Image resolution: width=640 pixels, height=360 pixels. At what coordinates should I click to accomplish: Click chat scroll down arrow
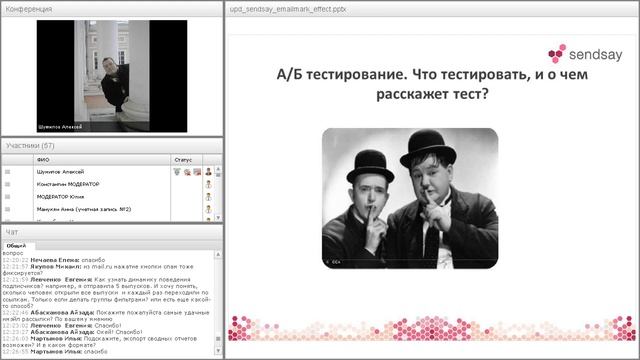click(x=218, y=350)
